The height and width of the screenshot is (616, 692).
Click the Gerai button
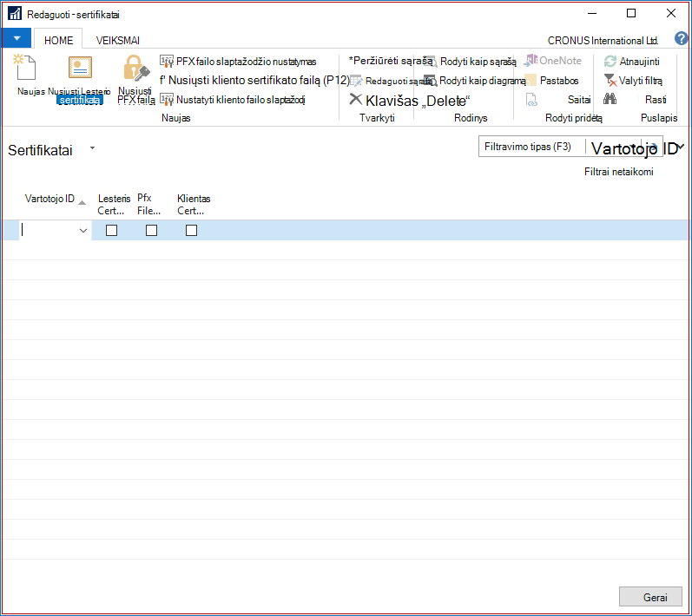(650, 597)
